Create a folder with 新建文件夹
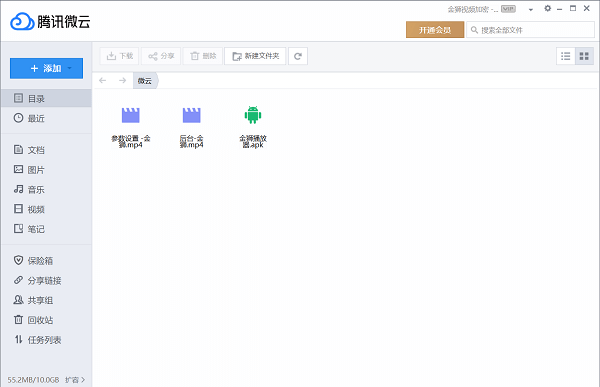The width and height of the screenshot is (600, 387). point(255,56)
